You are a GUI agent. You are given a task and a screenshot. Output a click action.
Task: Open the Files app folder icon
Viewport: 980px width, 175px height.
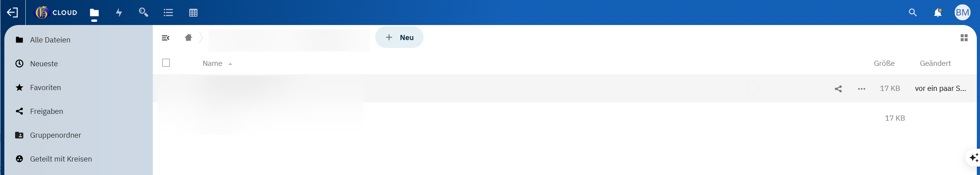click(x=94, y=13)
